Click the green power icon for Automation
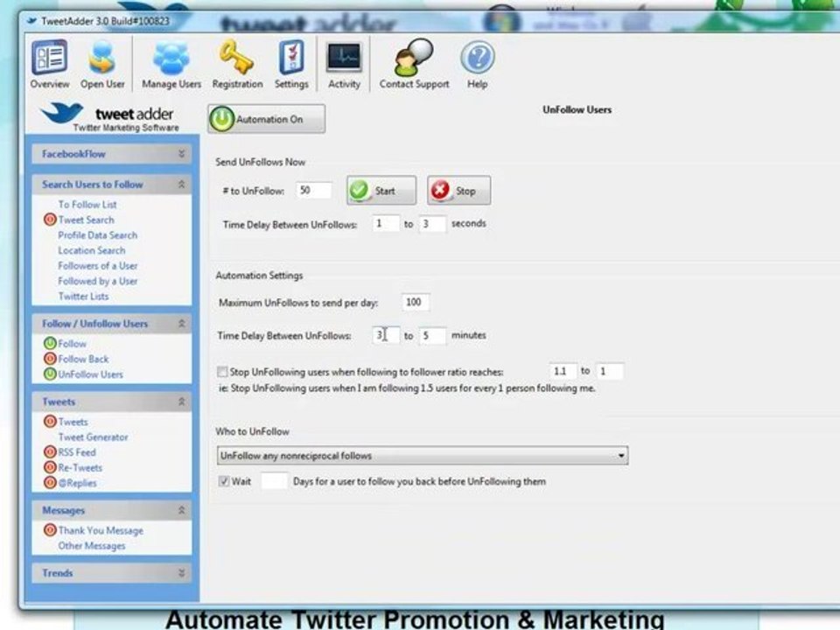This screenshot has height=630, width=840. click(x=221, y=119)
